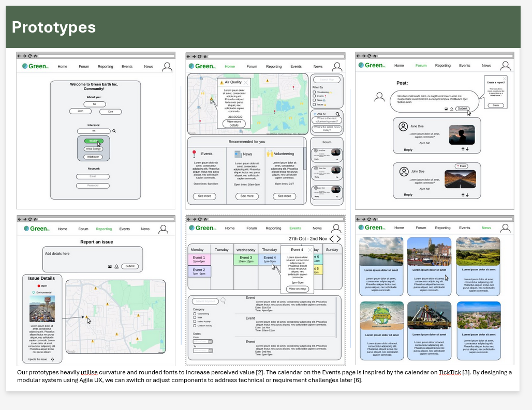Open the Forum tab in the Home prototype
This screenshot has height=410, width=532.
[252, 67]
